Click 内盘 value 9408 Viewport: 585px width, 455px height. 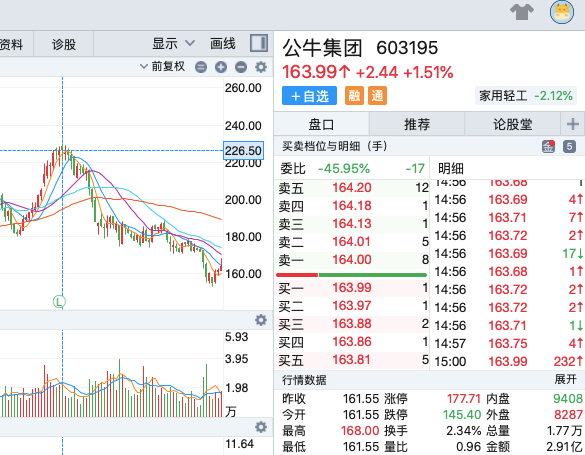[x=568, y=399]
